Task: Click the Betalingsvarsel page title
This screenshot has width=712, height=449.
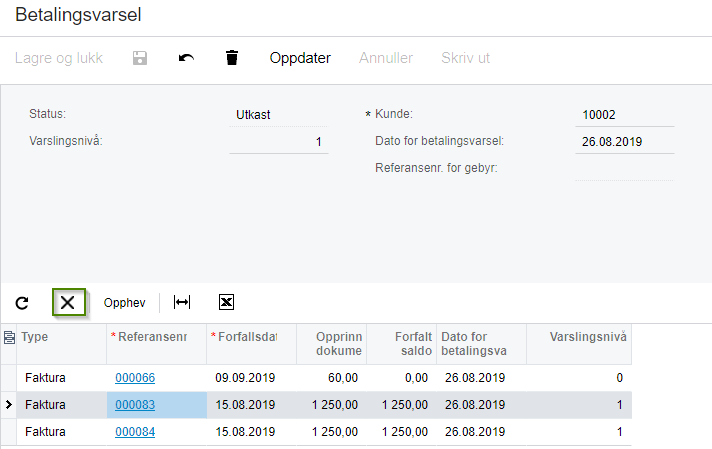Action: (78, 15)
